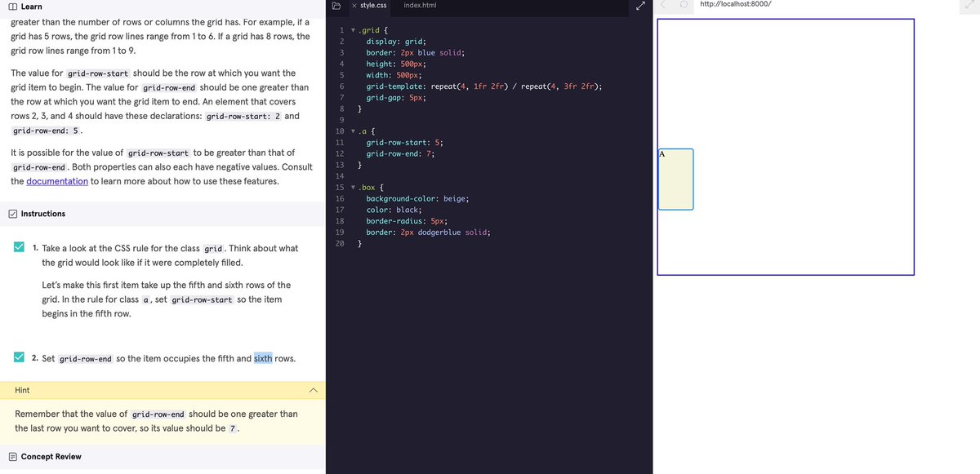980x474 pixels.
Task: Select the style.css editor tab
Action: click(x=373, y=6)
